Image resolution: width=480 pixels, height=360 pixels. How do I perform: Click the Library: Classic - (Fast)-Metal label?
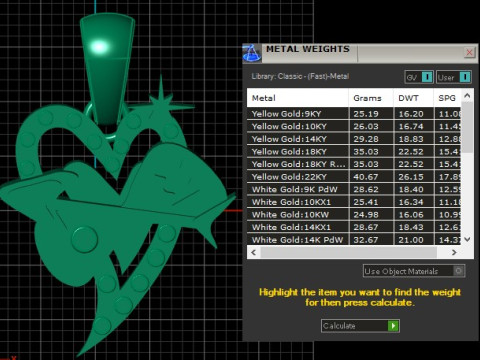(x=300, y=76)
